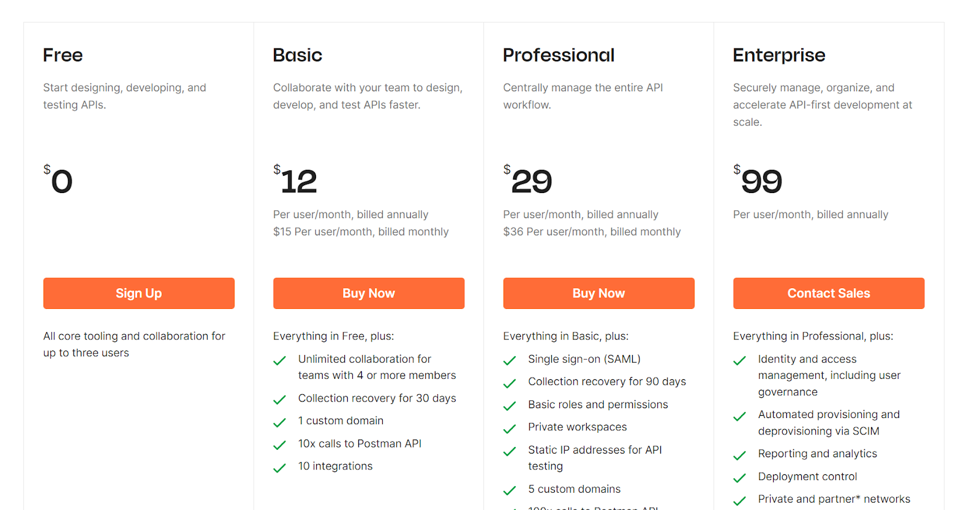Click the checkmark beside Identity and access management
This screenshot has height=510, width=980.
739,360
